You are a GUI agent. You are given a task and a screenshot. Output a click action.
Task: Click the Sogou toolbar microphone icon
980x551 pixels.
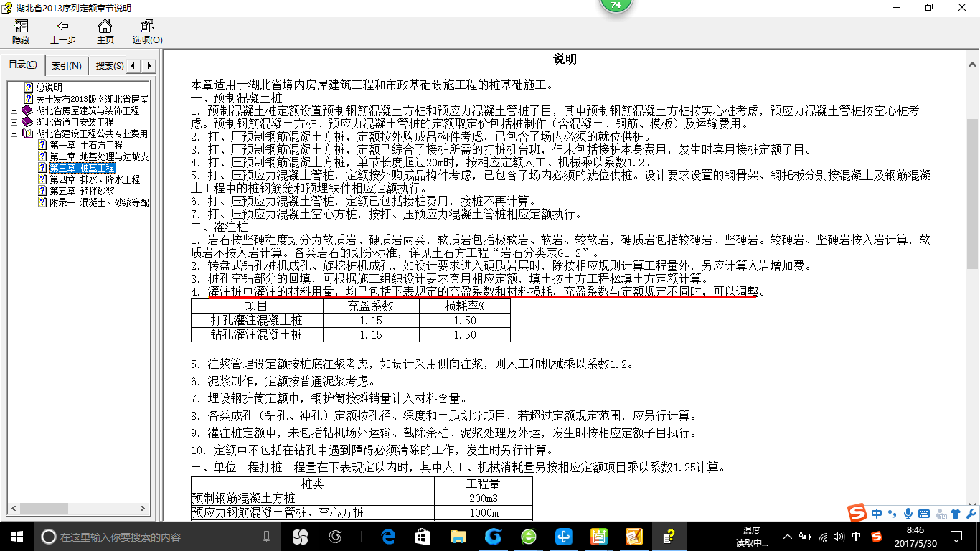point(908,513)
